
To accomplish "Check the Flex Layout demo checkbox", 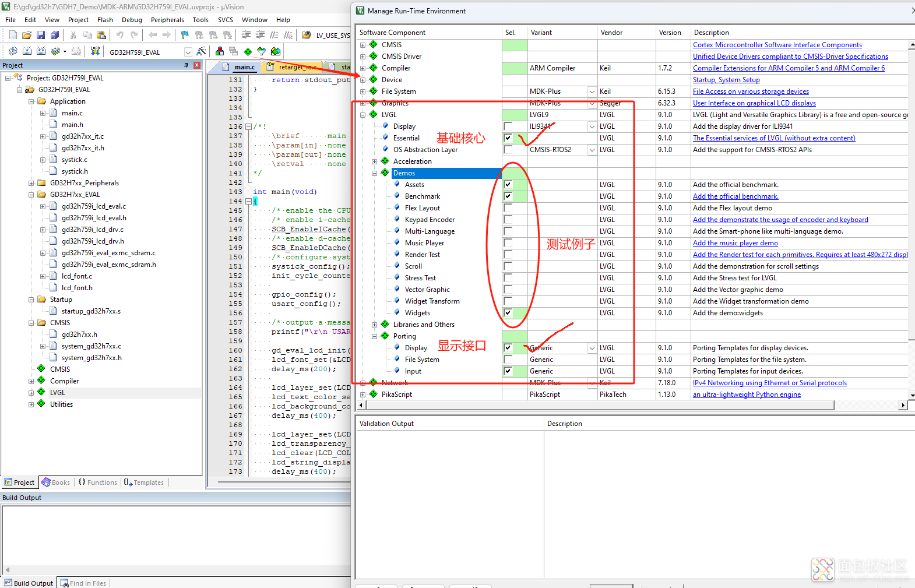I will [508, 208].
